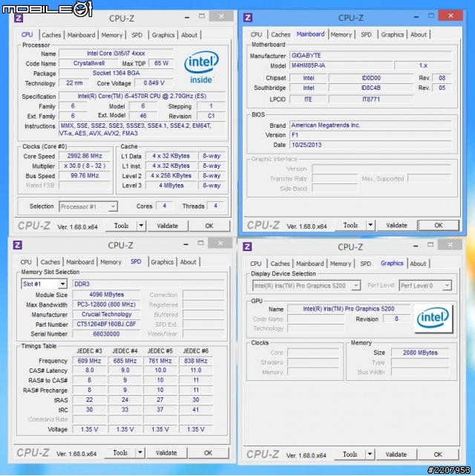475x476 pixels.
Task: Click the Specification field showing i5-4570R
Action: [142, 96]
